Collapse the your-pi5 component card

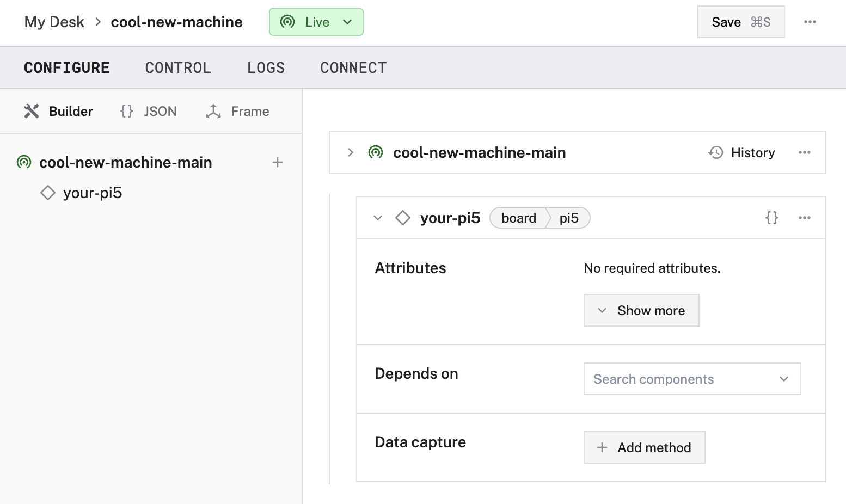pyautogui.click(x=378, y=218)
